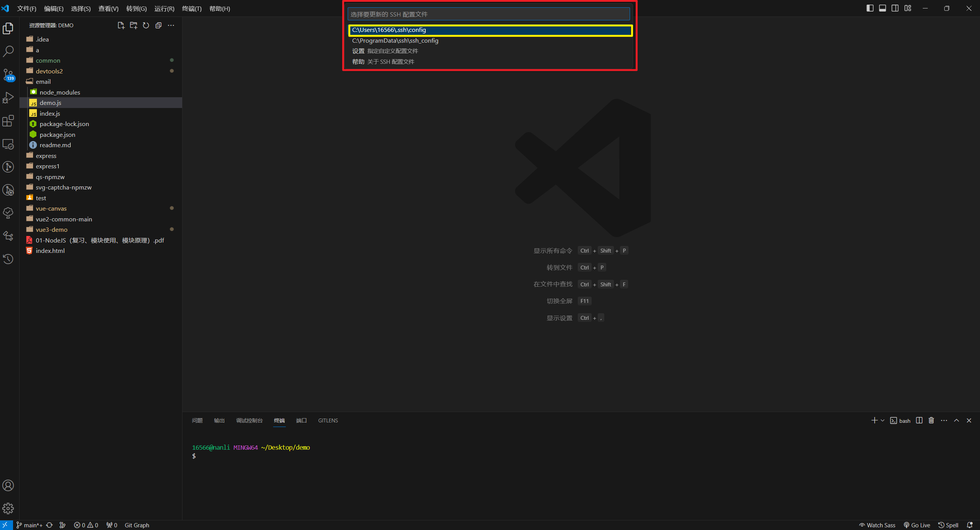Open Run and Debug view
This screenshot has height=530, width=980.
(x=8, y=98)
